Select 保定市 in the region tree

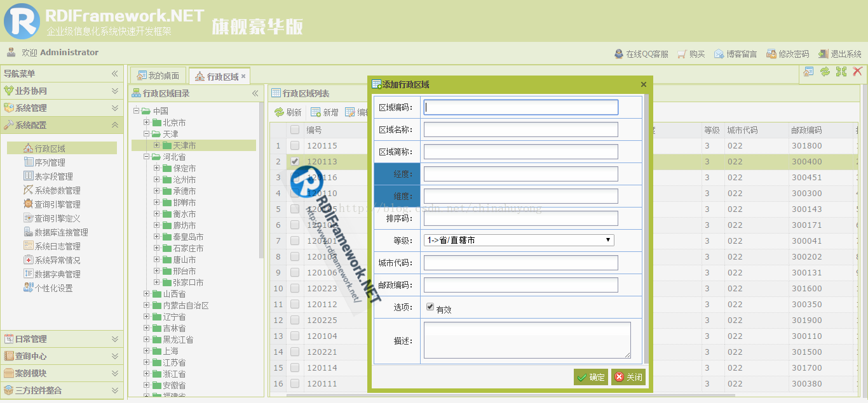pyautogui.click(x=184, y=168)
